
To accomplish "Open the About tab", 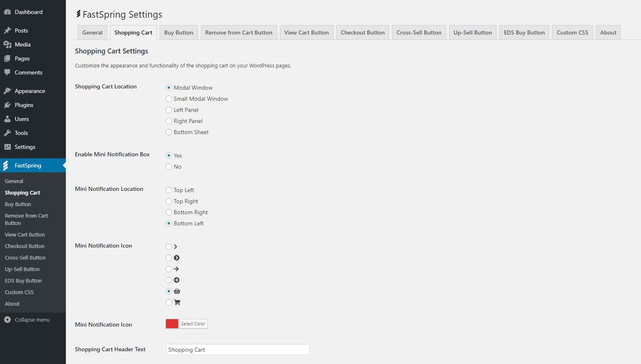I will point(608,32).
